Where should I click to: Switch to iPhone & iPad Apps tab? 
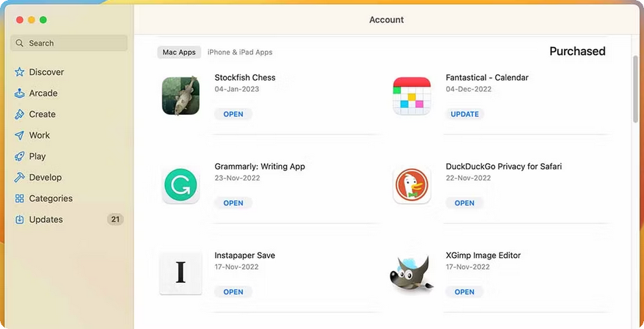click(240, 52)
